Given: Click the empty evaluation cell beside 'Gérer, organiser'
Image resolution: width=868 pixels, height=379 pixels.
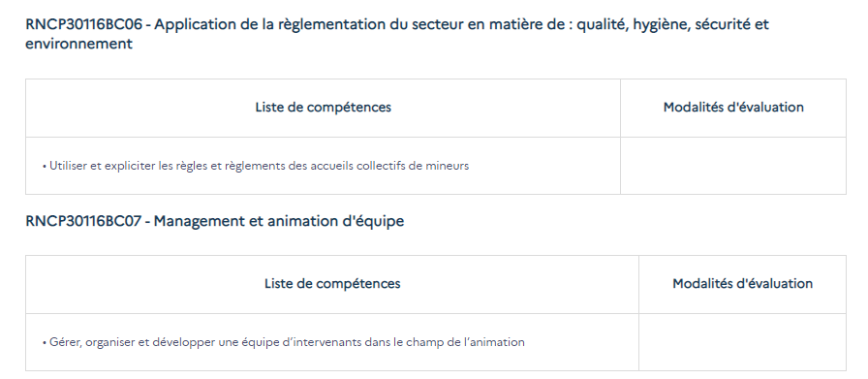Looking at the screenshot, I should [x=742, y=342].
